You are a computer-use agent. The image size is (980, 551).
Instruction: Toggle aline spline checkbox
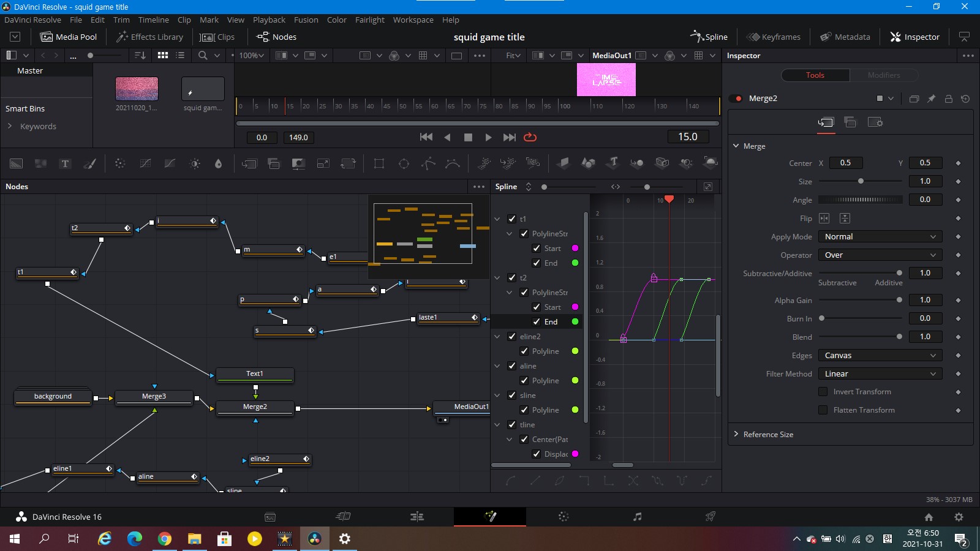[512, 365]
